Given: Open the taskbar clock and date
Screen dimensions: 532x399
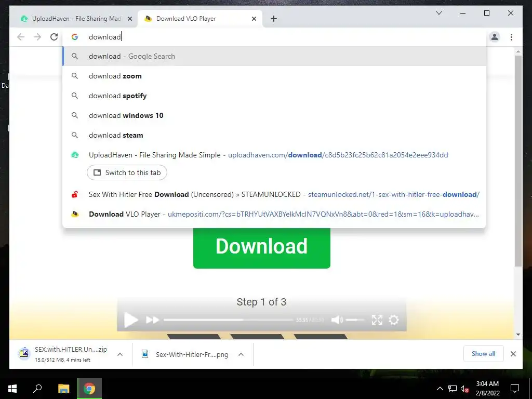Looking at the screenshot, I should click(487, 389).
